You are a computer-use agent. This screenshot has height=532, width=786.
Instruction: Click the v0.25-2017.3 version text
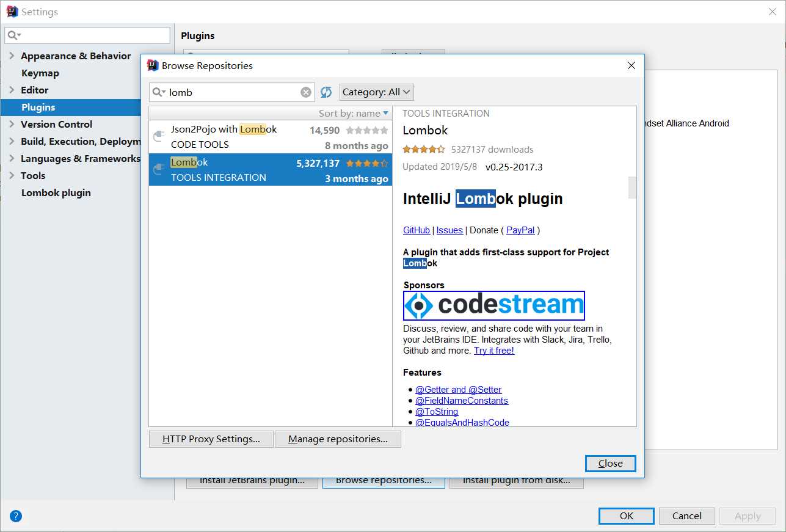tap(514, 167)
